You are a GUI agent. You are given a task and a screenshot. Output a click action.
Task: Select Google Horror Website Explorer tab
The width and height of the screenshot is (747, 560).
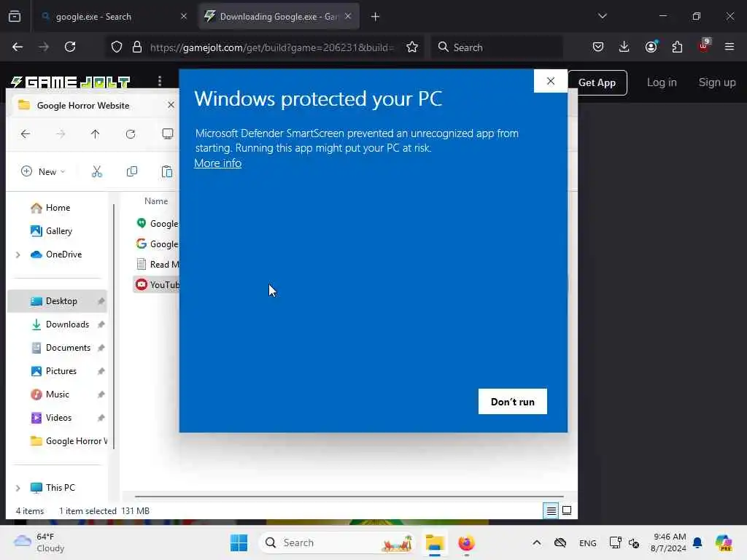(x=93, y=105)
